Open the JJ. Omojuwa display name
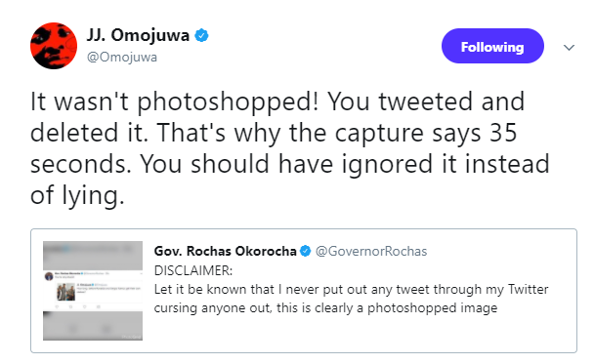594x364 pixels. 138,35
